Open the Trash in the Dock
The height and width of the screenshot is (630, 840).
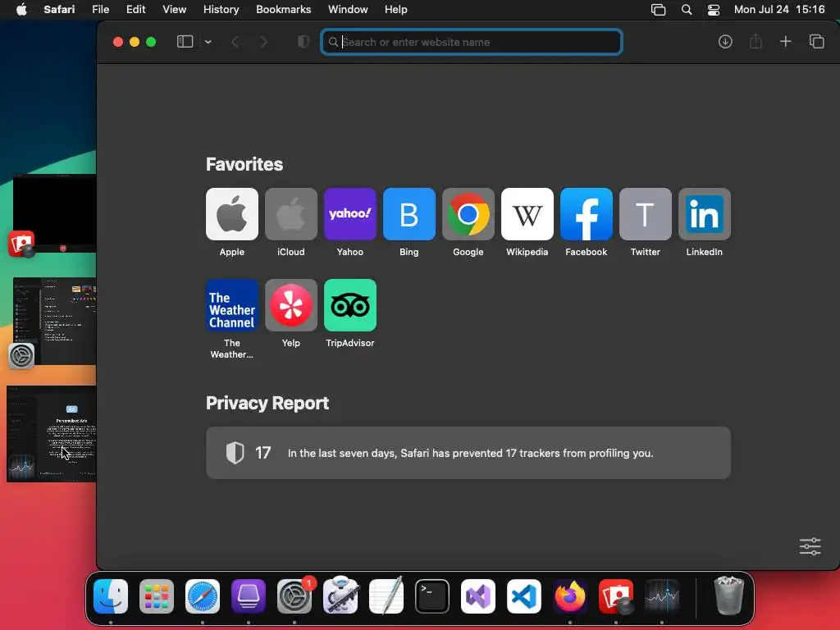(x=729, y=596)
